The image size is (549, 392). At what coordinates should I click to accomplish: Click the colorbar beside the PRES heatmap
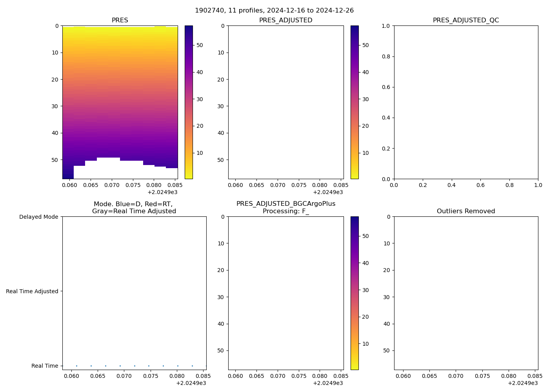pos(189,102)
